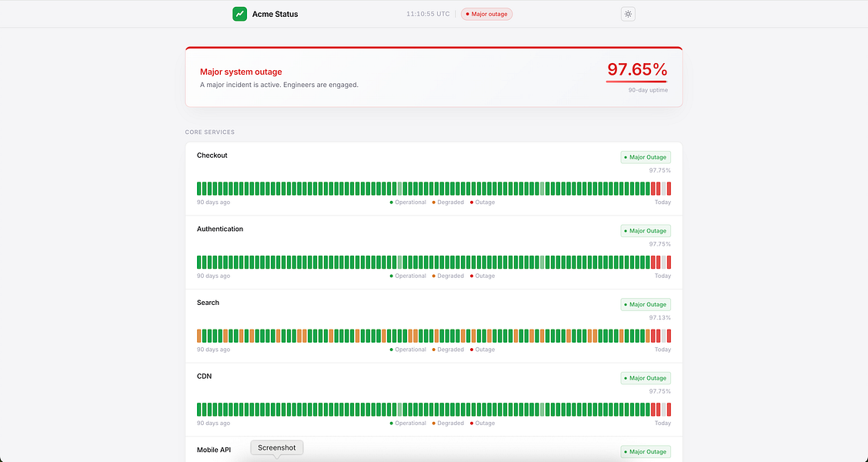The image size is (868, 462).
Task: Click the Acme Status title text
Action: pyautogui.click(x=275, y=15)
